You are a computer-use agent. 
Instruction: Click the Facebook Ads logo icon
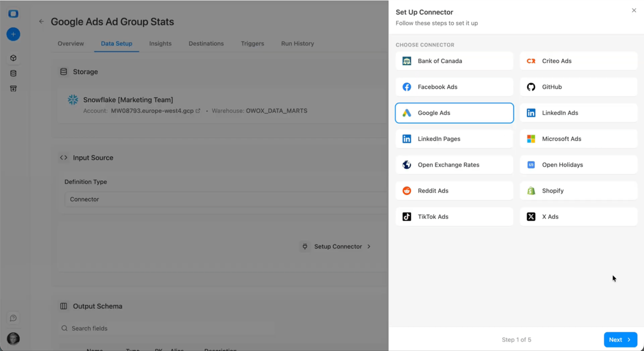click(407, 87)
